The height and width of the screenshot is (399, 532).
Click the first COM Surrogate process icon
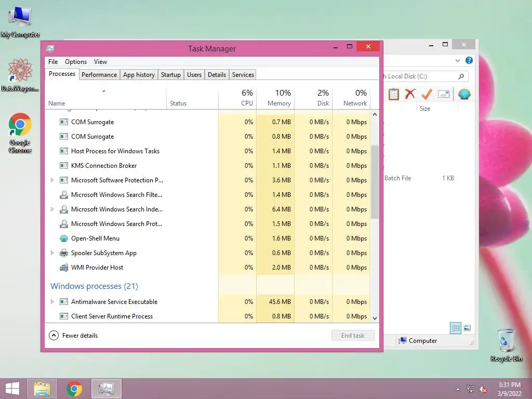click(64, 122)
